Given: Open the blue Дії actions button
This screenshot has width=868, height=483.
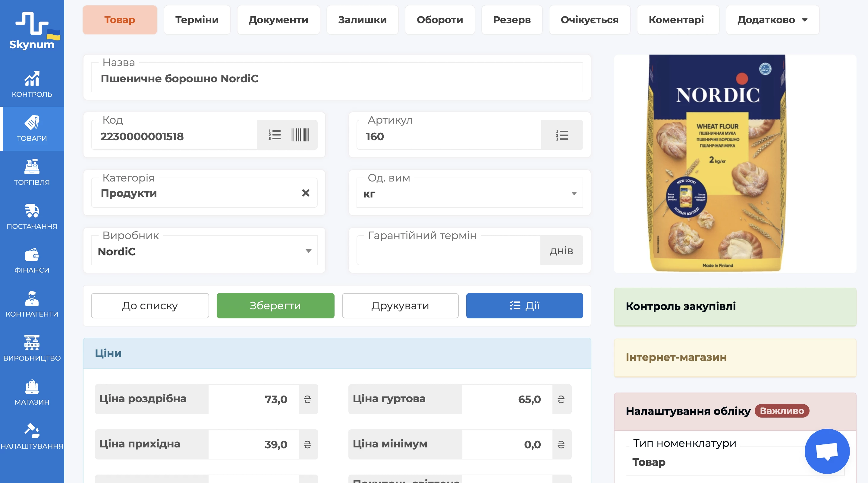Looking at the screenshot, I should 524,306.
